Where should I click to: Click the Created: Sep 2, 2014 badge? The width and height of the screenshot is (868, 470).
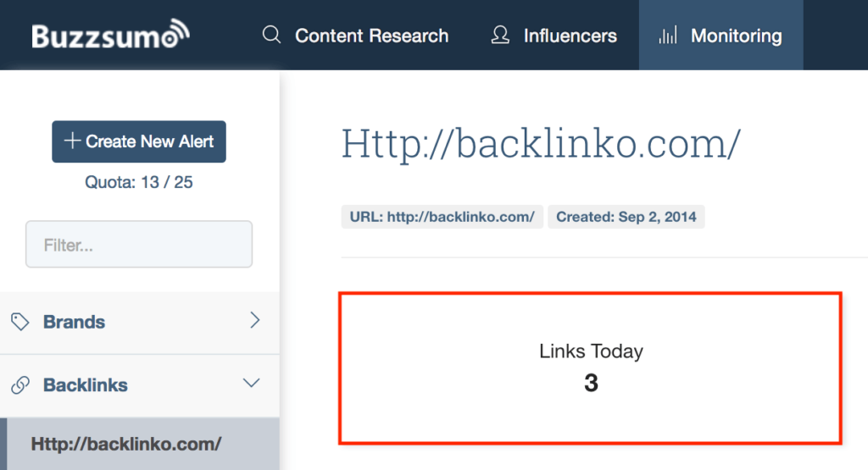(x=626, y=217)
